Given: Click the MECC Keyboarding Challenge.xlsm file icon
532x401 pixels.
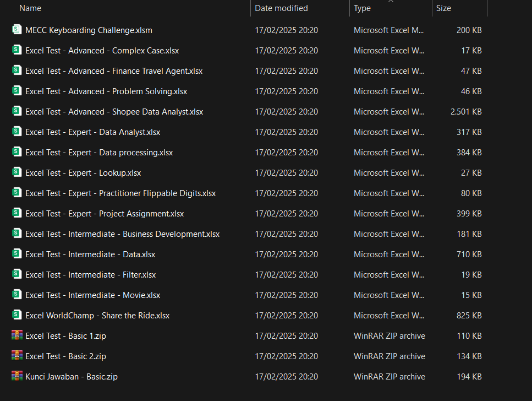Looking at the screenshot, I should click(x=17, y=30).
